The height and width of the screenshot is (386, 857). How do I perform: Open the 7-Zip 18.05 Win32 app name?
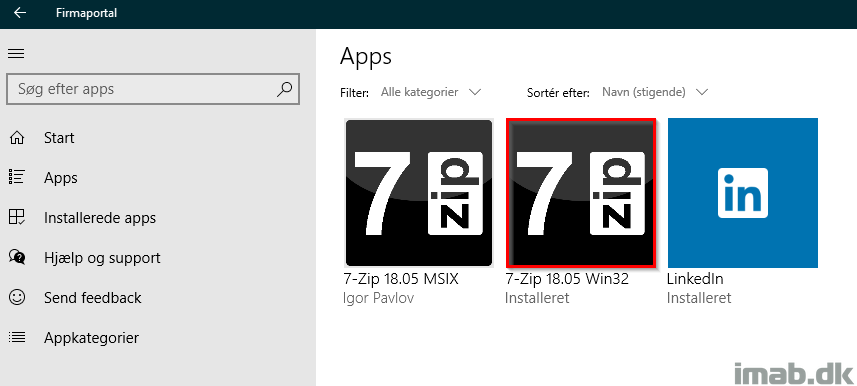click(x=567, y=279)
